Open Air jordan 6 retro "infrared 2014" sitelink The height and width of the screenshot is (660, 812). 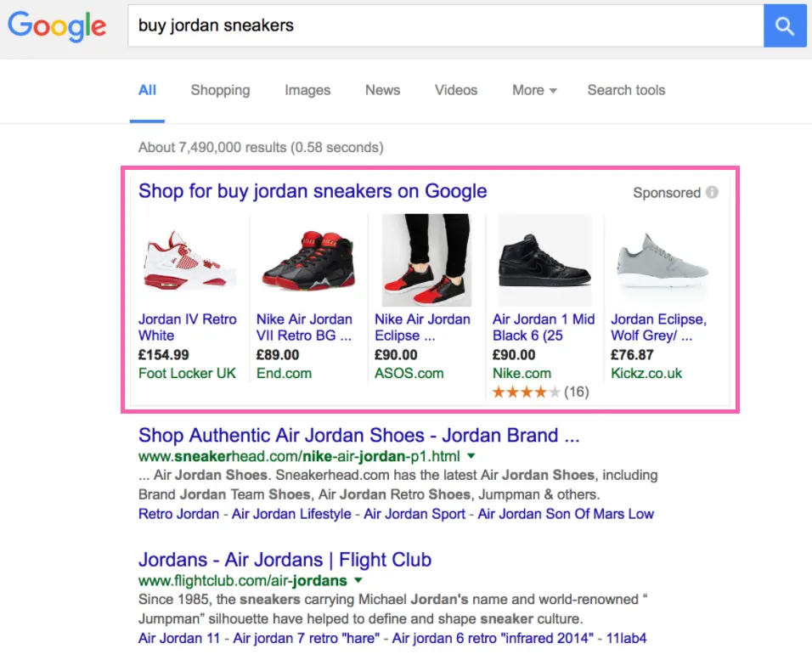(493, 638)
